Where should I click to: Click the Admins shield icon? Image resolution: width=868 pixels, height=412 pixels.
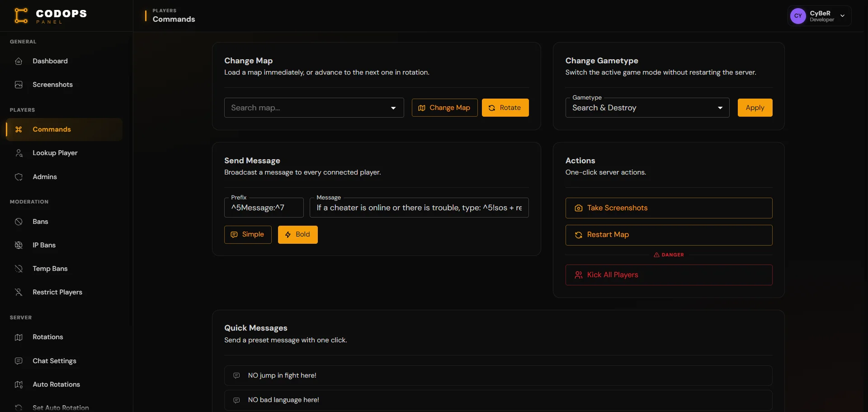coord(19,177)
